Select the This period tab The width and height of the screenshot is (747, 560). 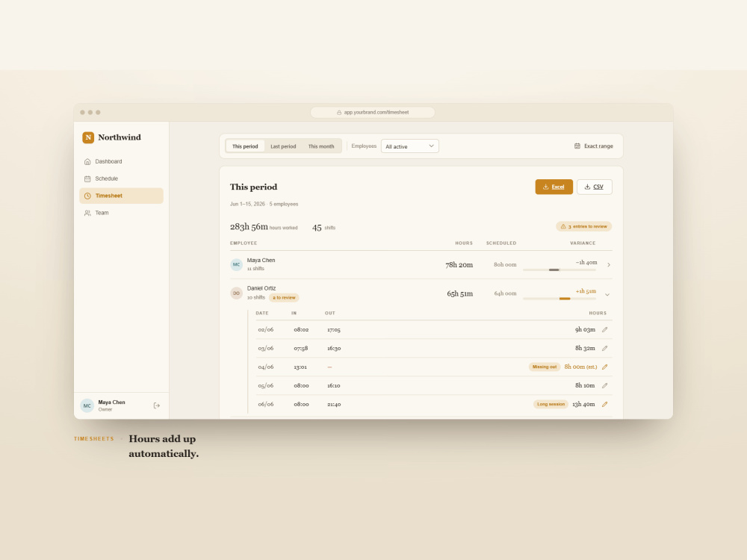click(245, 146)
